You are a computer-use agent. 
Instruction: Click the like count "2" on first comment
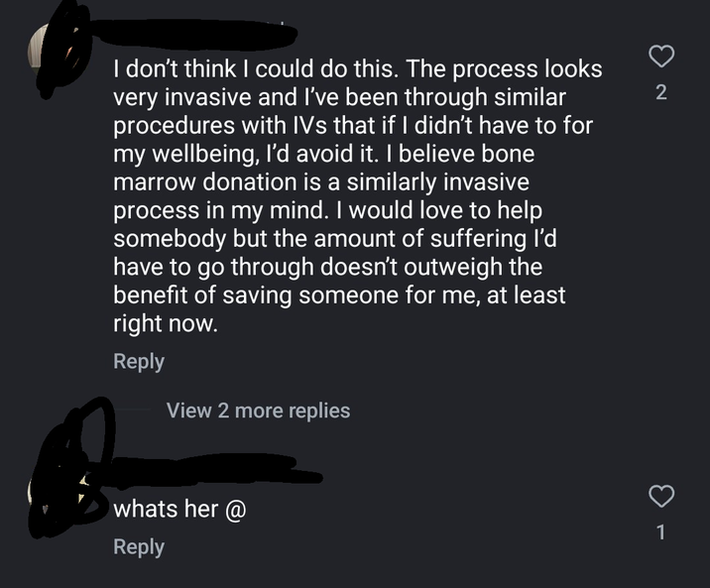pyautogui.click(x=661, y=92)
